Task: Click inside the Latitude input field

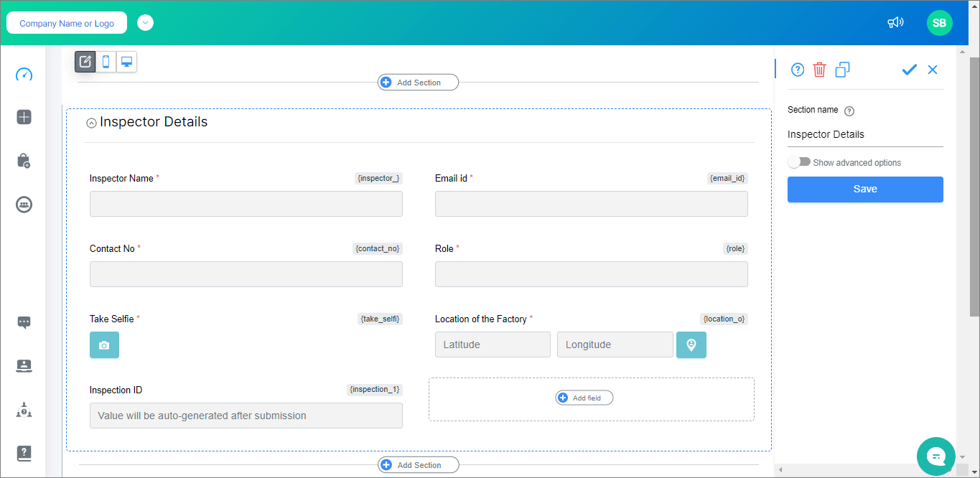Action: click(x=492, y=345)
